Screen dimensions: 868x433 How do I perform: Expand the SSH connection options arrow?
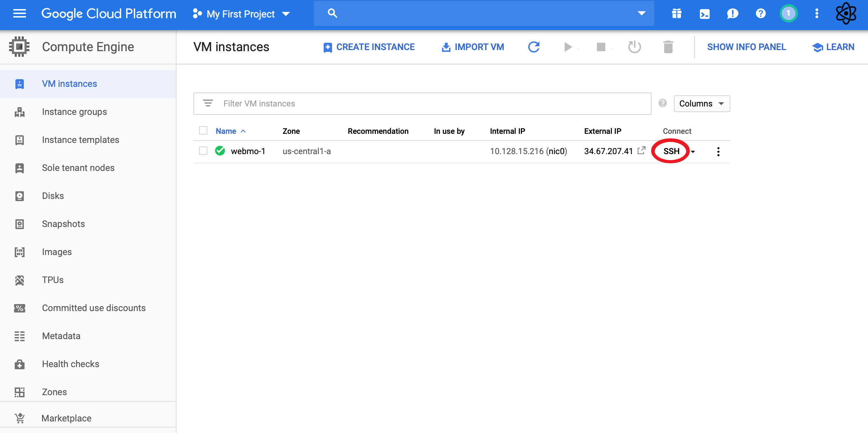[693, 152]
